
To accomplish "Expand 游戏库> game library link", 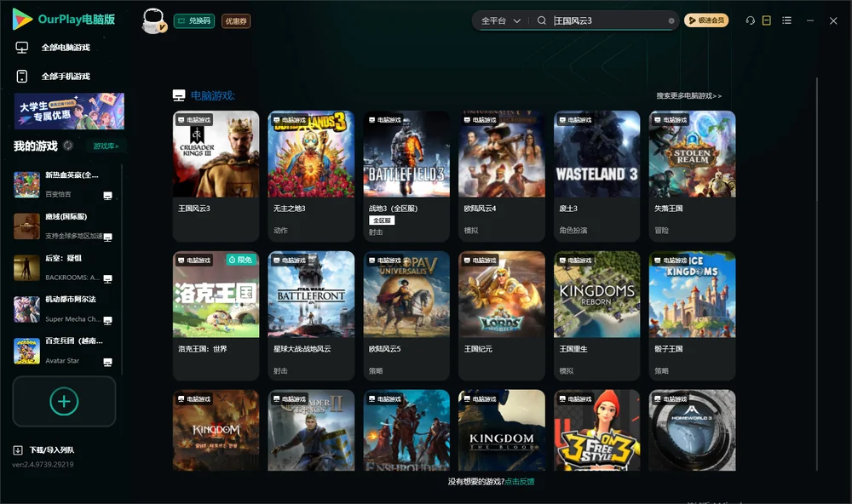I will [x=106, y=146].
